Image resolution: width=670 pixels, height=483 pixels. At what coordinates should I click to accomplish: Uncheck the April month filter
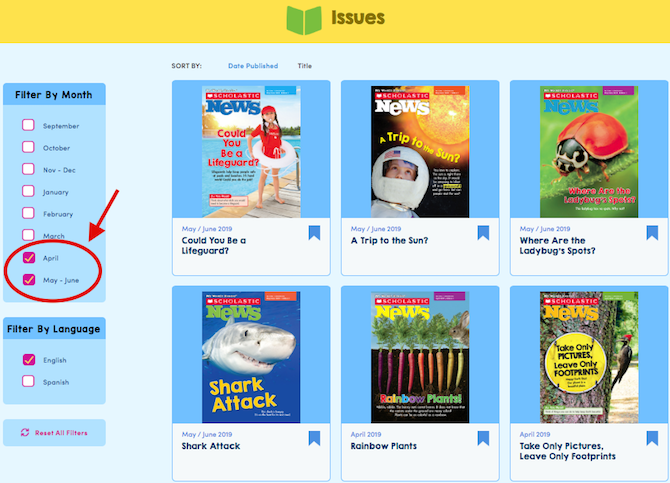click(x=29, y=258)
